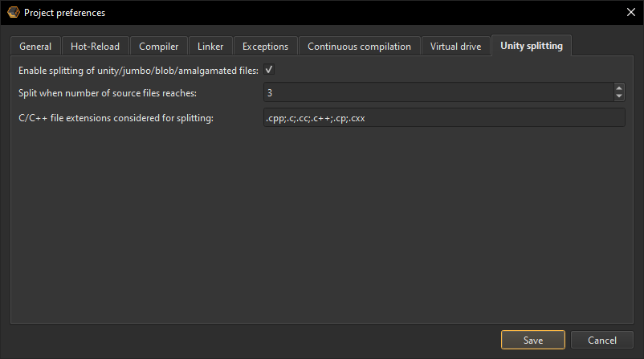
Task: Switch to the Virtual drive tab
Action: click(x=456, y=47)
